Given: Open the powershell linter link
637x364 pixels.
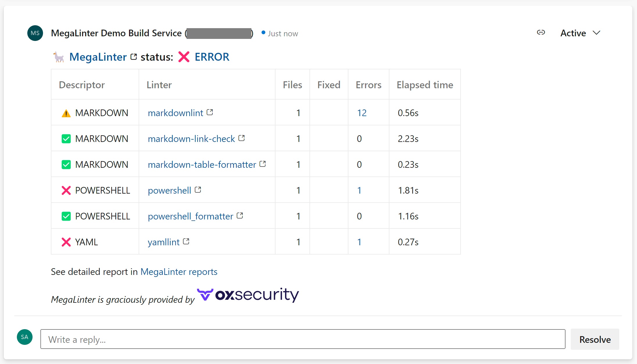Looking at the screenshot, I should click(x=169, y=190).
